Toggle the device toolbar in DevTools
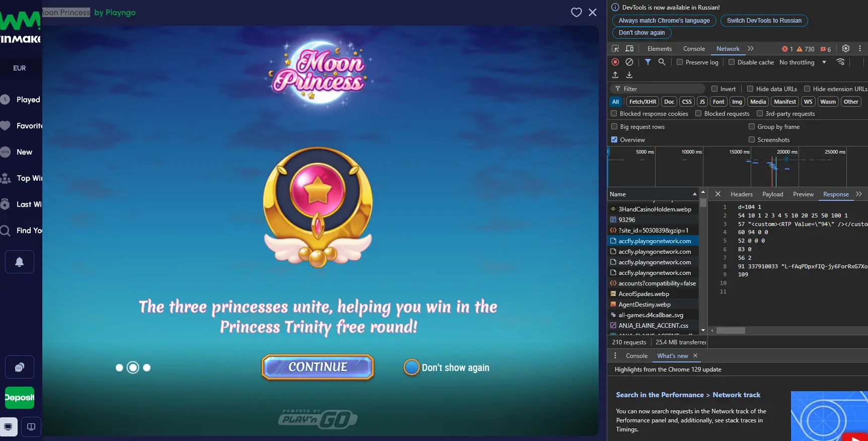 click(x=629, y=49)
